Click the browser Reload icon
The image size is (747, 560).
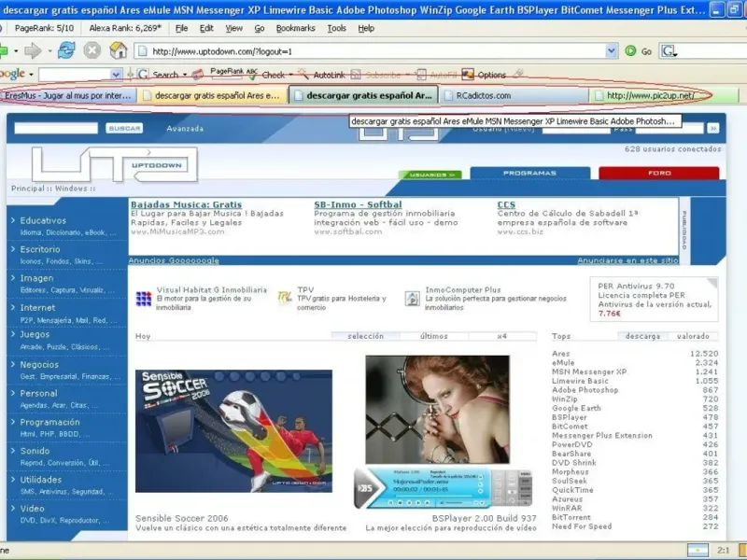[x=66, y=50]
